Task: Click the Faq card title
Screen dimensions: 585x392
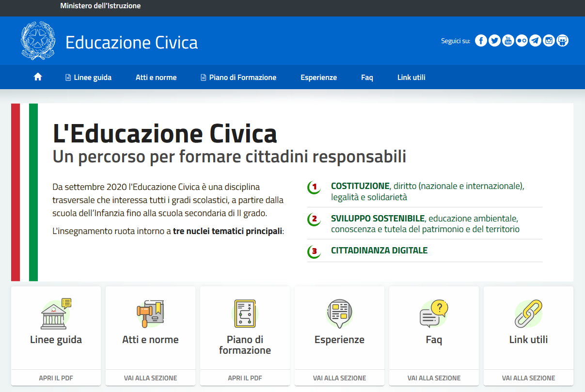Action: click(x=434, y=340)
